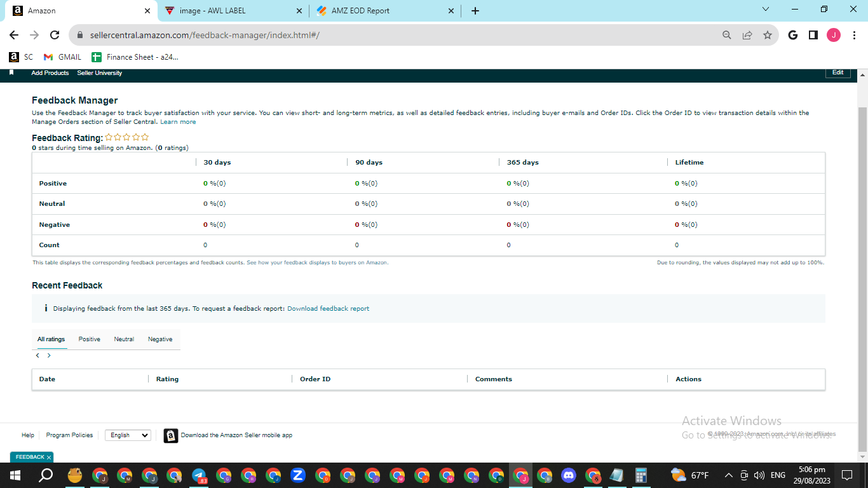Click the "Actions" column header
The width and height of the screenshot is (868, 488).
click(689, 379)
